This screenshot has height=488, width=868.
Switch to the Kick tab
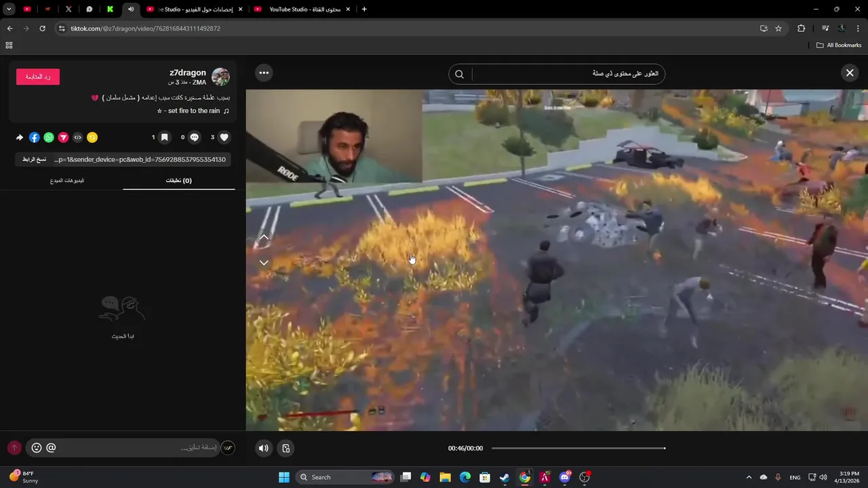tap(110, 9)
